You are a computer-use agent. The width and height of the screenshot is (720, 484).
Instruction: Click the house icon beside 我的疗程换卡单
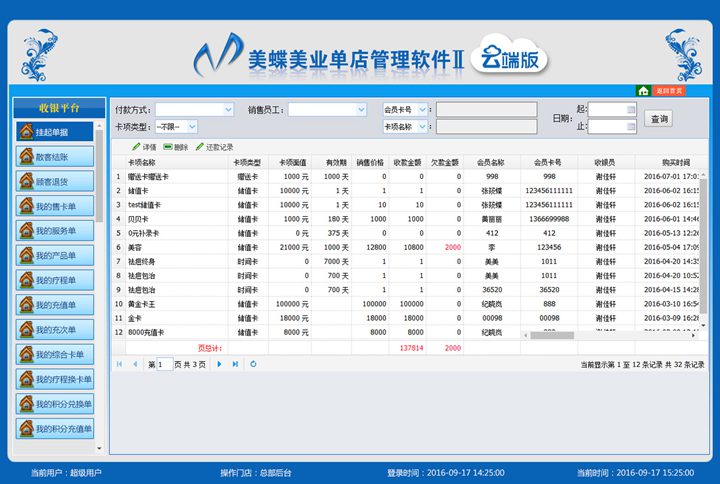coord(26,379)
